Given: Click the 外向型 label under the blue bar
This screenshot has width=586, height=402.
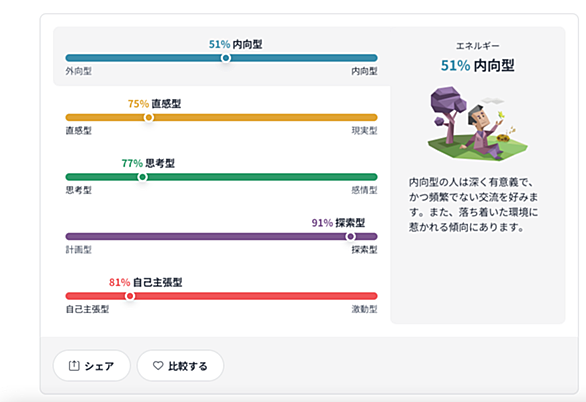Looking at the screenshot, I should (78, 71).
